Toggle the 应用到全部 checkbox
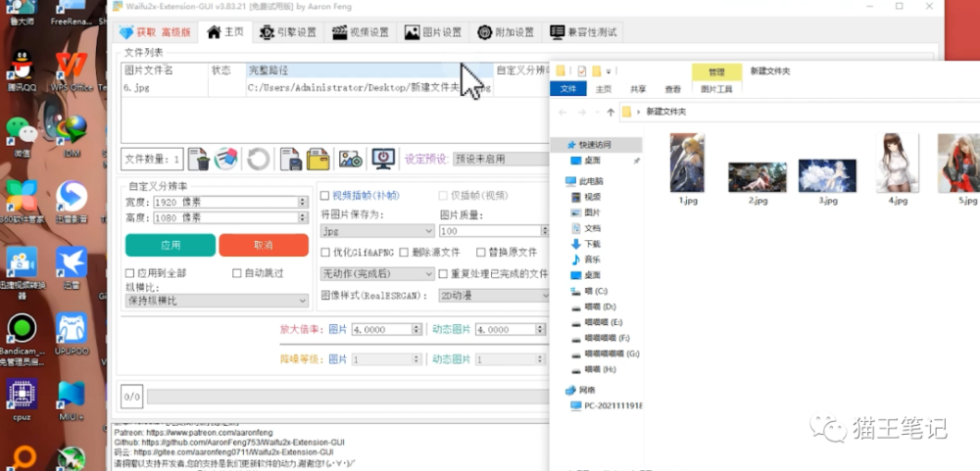 [x=130, y=273]
